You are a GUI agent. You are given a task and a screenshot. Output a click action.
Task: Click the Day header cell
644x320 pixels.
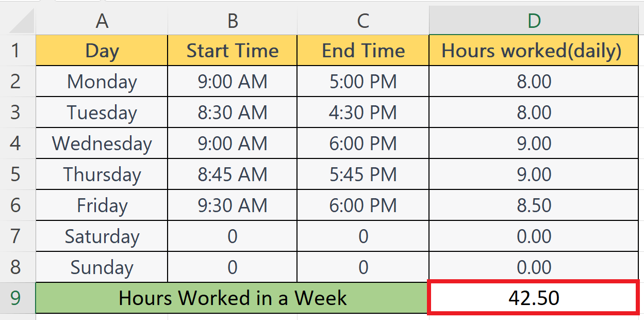(x=102, y=51)
